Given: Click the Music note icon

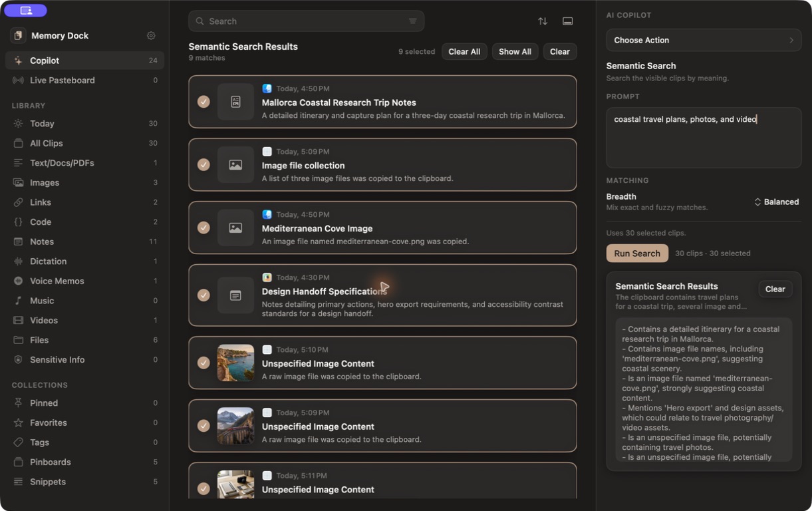Looking at the screenshot, I should pyautogui.click(x=18, y=301).
